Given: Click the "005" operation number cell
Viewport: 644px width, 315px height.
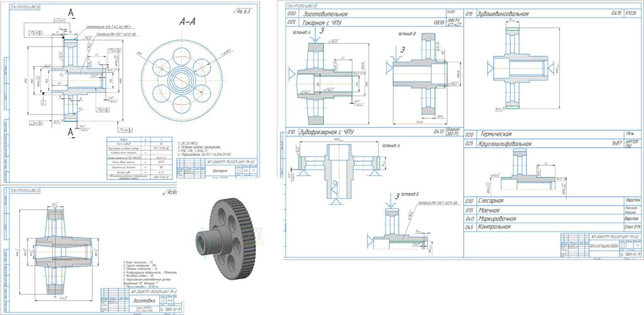Looking at the screenshot, I should click(292, 23).
